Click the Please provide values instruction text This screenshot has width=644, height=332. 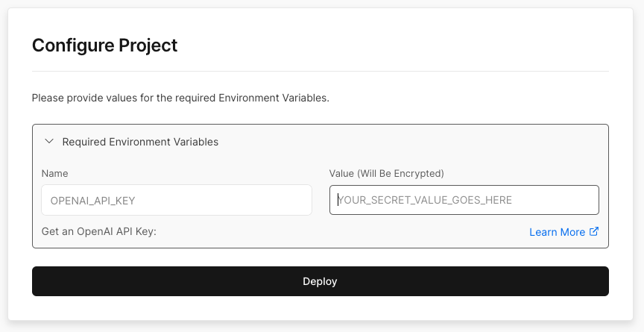click(180, 98)
